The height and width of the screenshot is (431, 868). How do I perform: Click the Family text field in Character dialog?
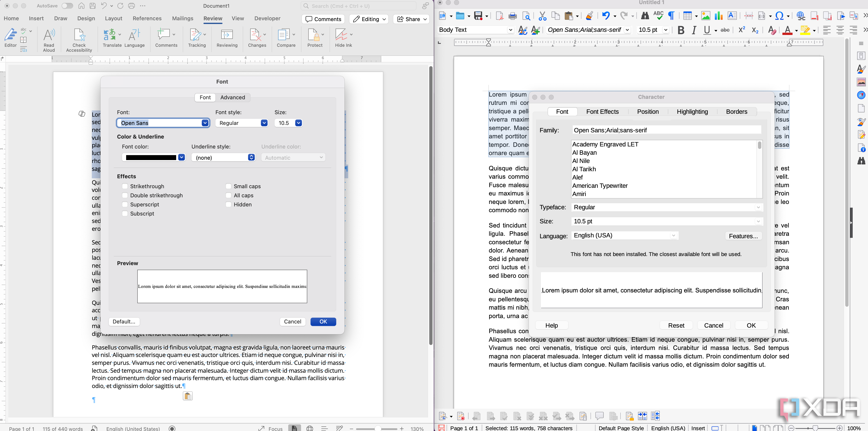pos(666,130)
